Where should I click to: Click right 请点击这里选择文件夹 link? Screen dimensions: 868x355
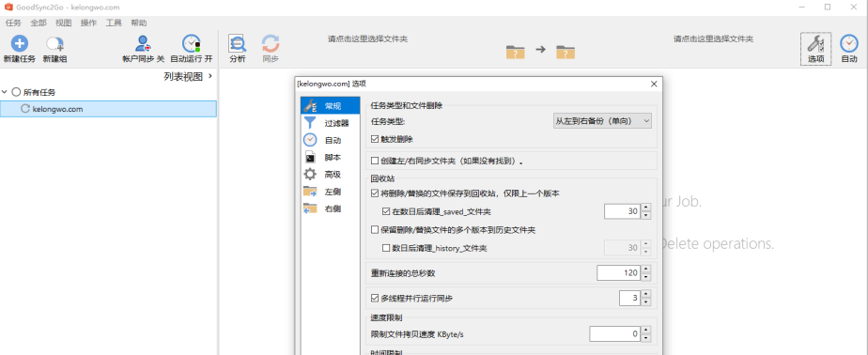click(714, 39)
